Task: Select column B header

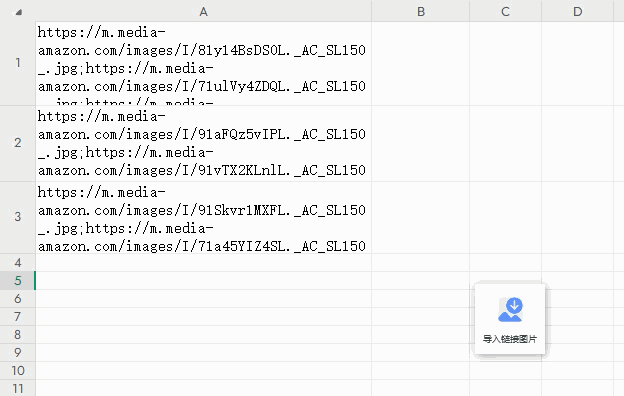Action: click(x=421, y=11)
